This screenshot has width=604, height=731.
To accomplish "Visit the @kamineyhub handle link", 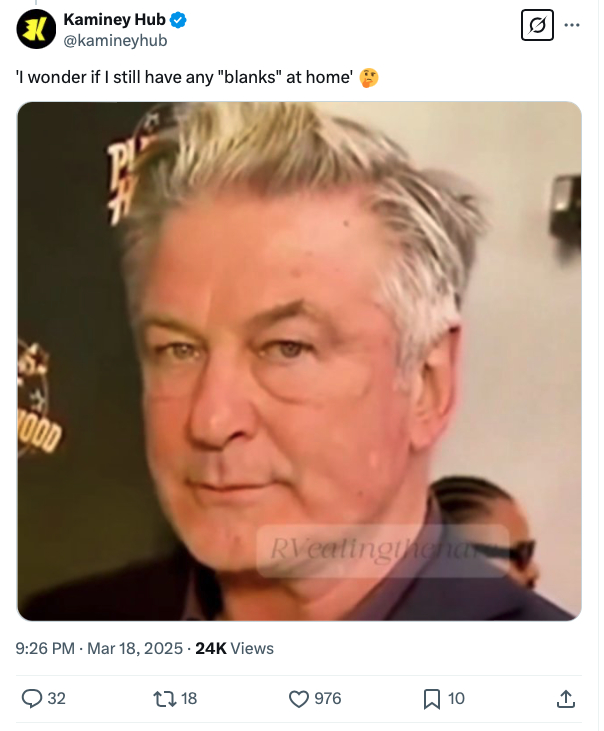I will point(115,41).
